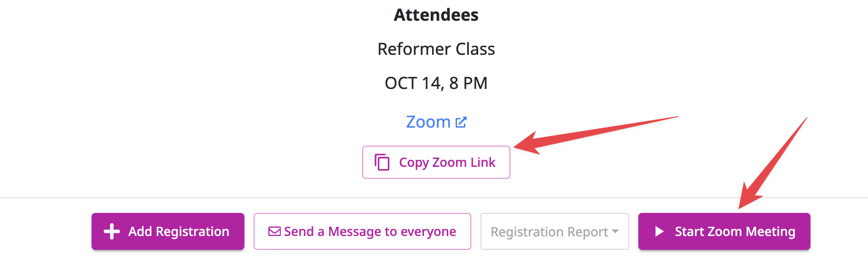868x271 pixels.
Task: Click the OCT 14, 8 PM date
Action: [436, 83]
